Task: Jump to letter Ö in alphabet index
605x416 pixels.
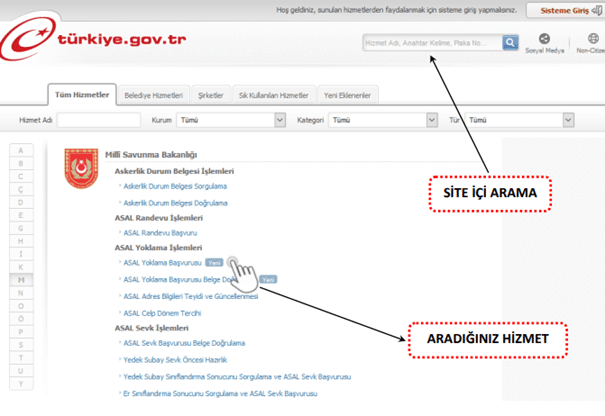Action: 21,319
